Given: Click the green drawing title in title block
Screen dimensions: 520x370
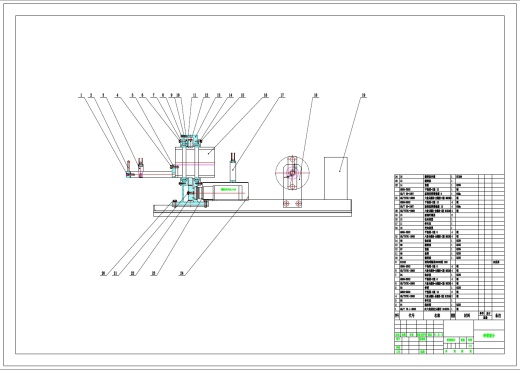Looking at the screenshot, I should [x=489, y=336].
